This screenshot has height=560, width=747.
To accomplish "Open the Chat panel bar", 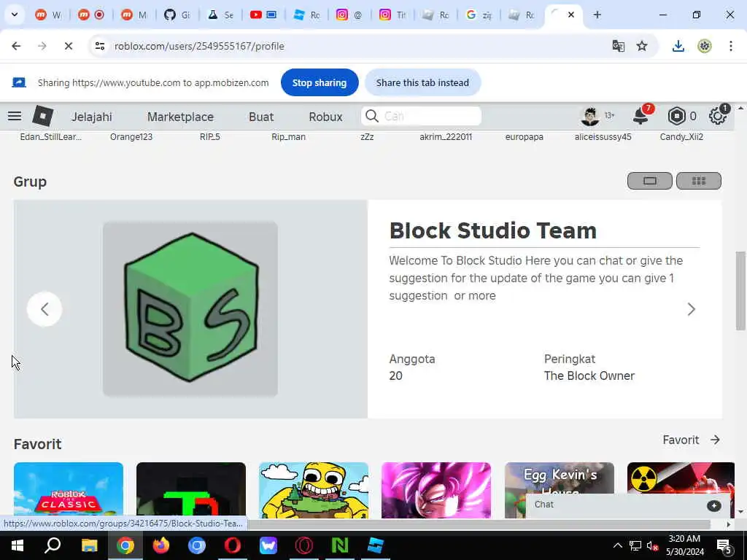I will pyautogui.click(x=627, y=505).
